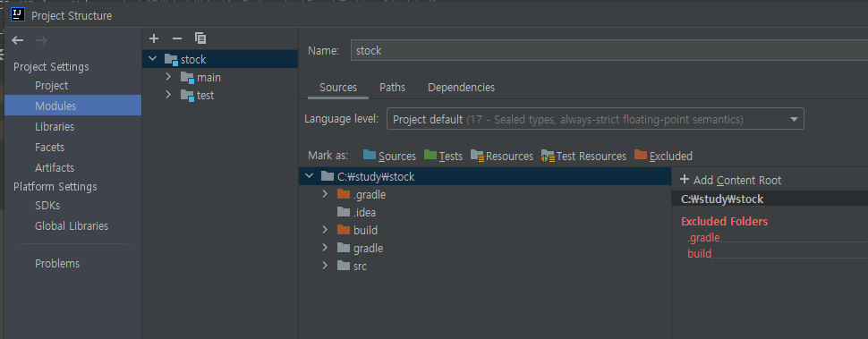Copy the selected module icon

click(x=200, y=38)
